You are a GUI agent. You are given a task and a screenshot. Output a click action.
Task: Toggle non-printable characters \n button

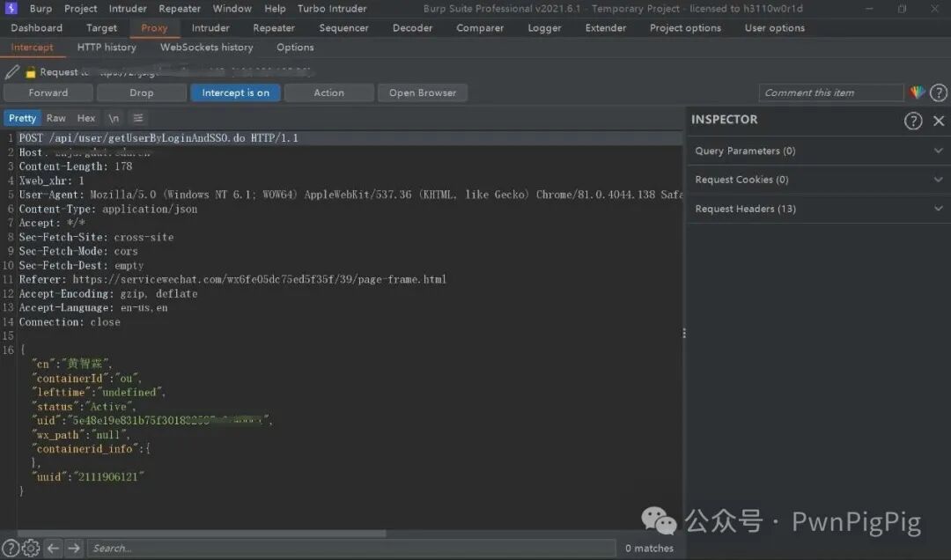[114, 118]
